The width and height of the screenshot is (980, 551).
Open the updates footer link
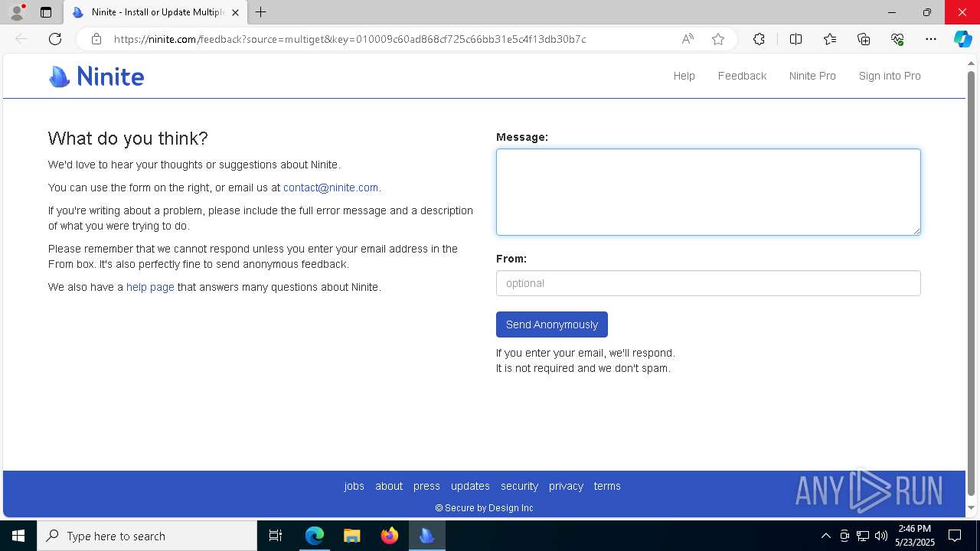tap(470, 486)
